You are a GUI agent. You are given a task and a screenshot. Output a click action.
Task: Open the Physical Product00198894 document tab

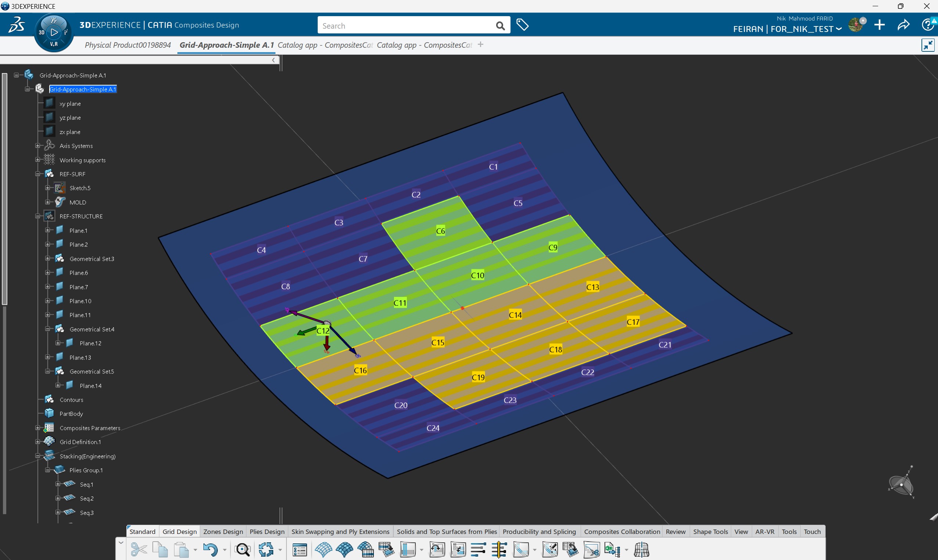click(127, 45)
